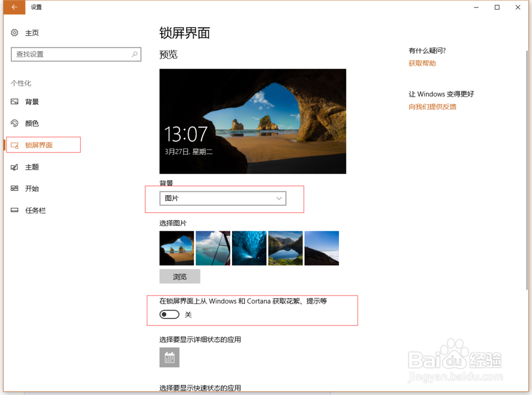Select 颜色 in personalization menu
This screenshot has height=395, width=532.
tap(32, 123)
